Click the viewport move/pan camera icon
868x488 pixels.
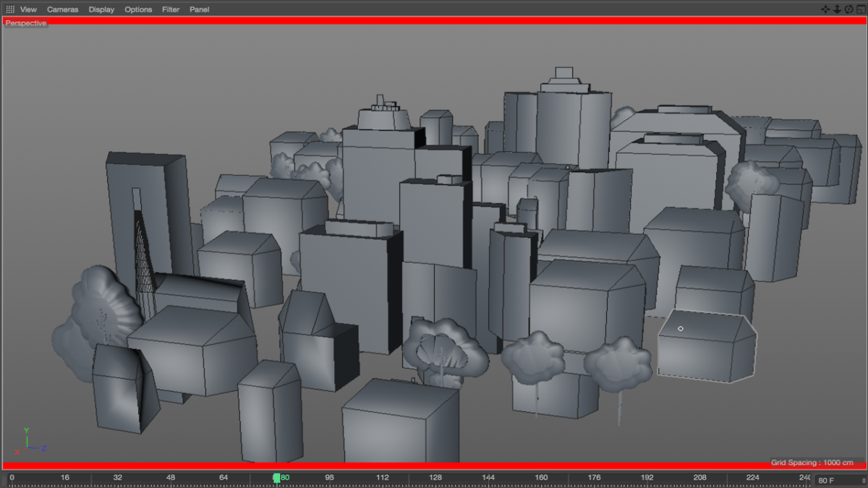[825, 9]
